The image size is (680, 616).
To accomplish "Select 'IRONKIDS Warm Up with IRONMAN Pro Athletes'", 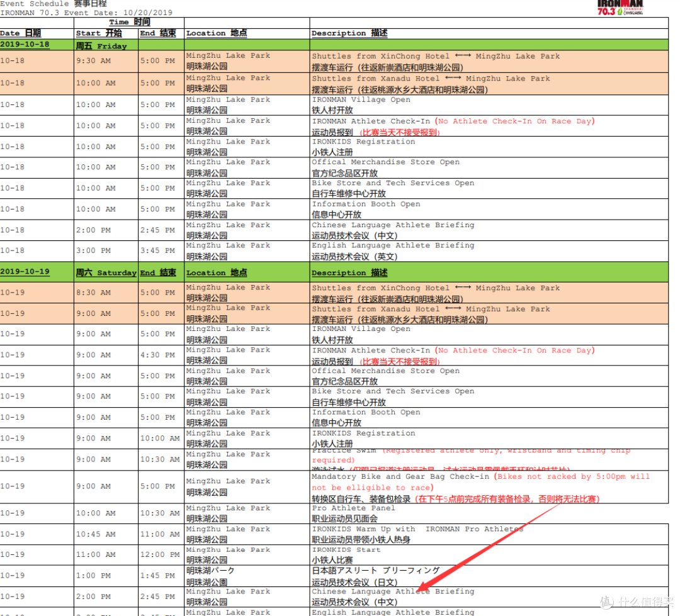I will pyautogui.click(x=417, y=529).
